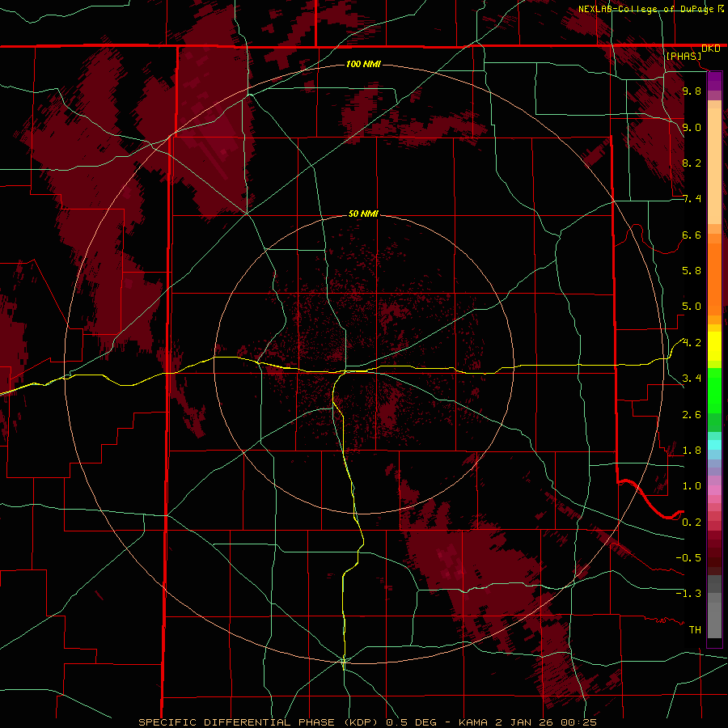Click the 6.6 legend value
The width and height of the screenshot is (728, 728).
692,235
